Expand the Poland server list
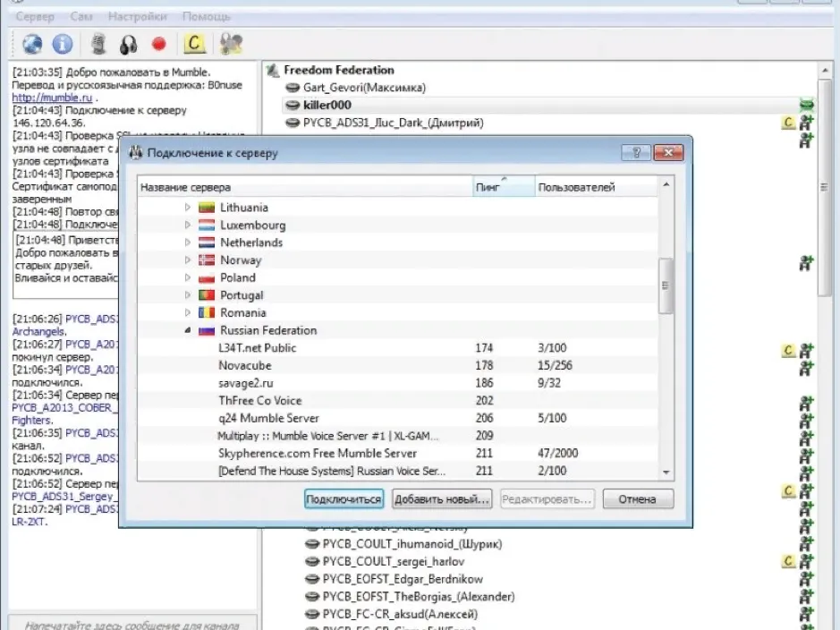Image resolution: width=840 pixels, height=630 pixels. (188, 277)
